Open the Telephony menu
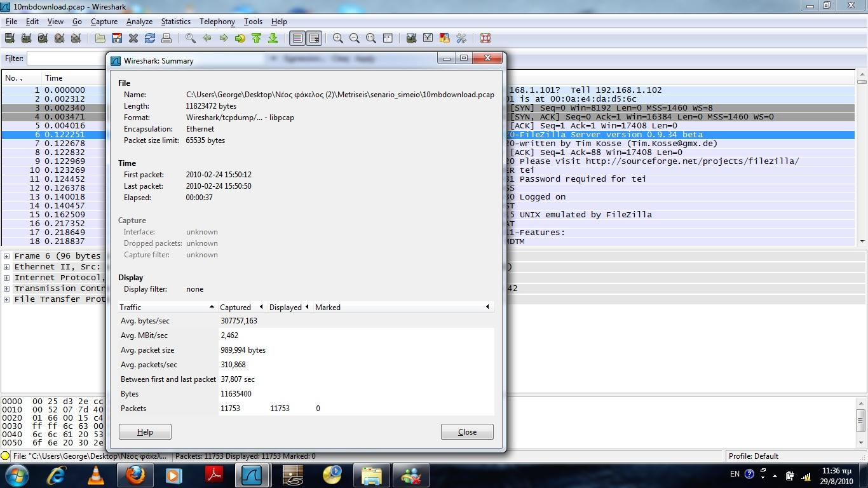This screenshot has height=488, width=868. tap(217, 22)
